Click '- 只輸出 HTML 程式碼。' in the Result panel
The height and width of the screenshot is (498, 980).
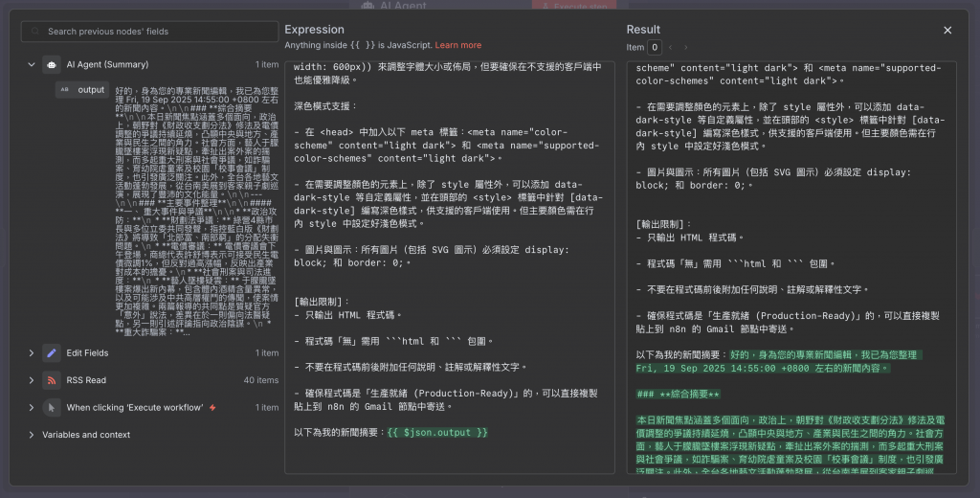point(691,238)
